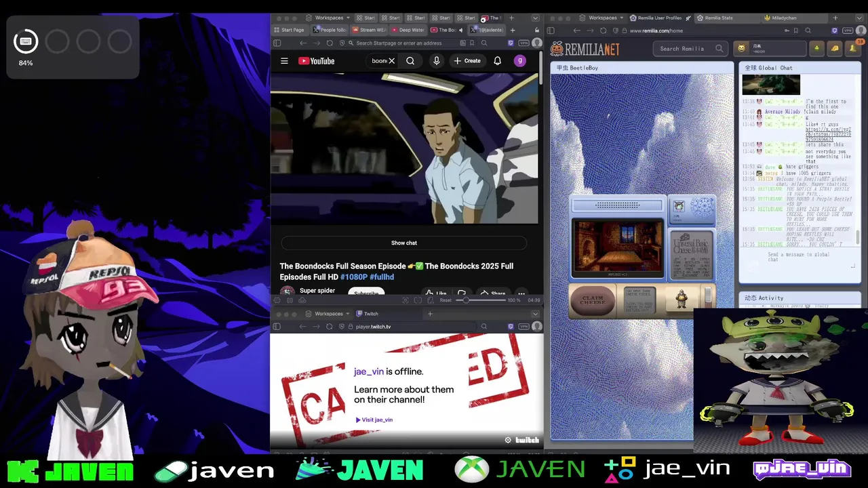Switch to Stream WEA tab
The width and height of the screenshot is (868, 488).
click(370, 30)
